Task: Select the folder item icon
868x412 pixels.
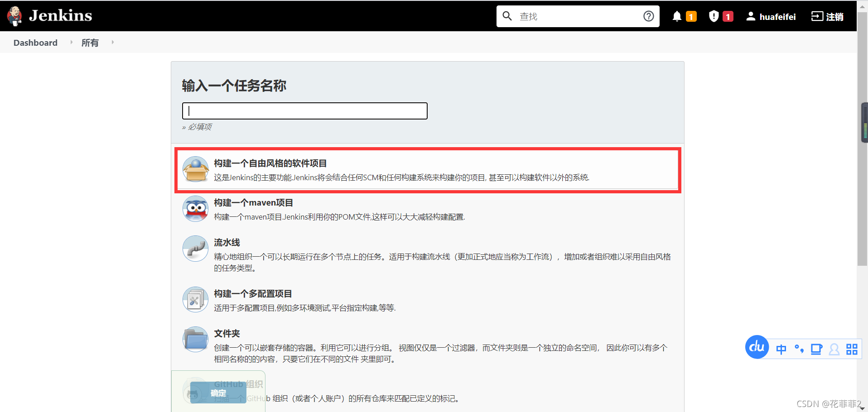Action: [x=195, y=340]
